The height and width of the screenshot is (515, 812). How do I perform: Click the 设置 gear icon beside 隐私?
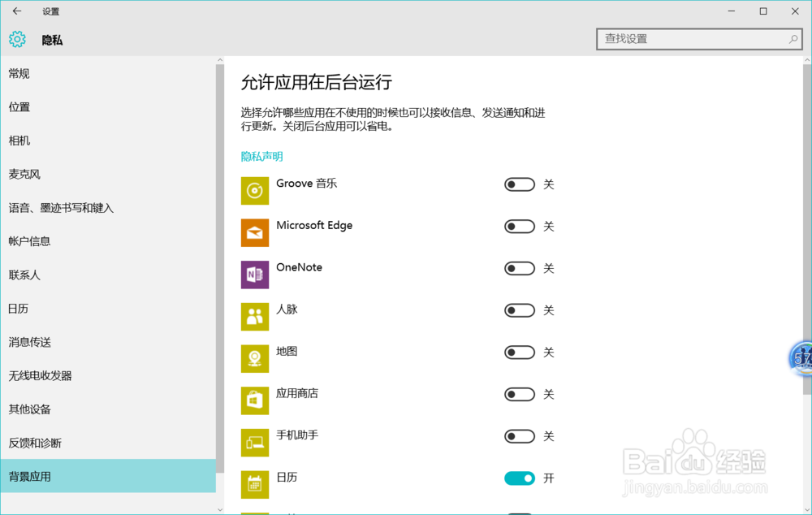point(16,39)
